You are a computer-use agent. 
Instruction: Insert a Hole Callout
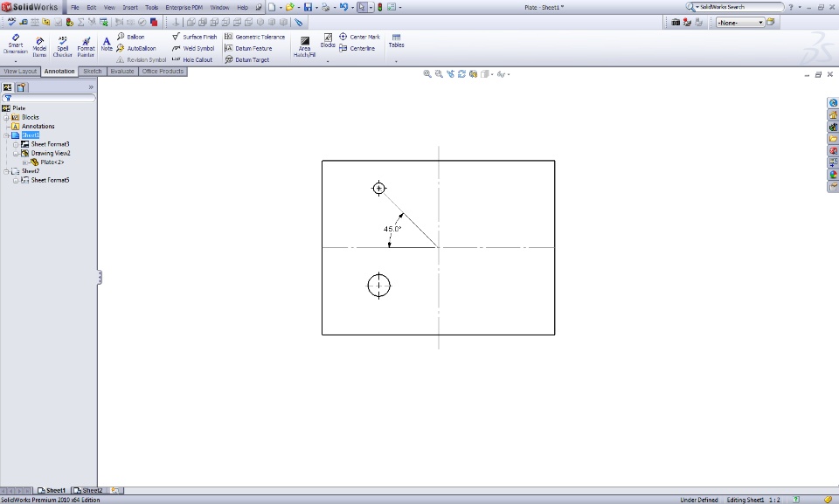(192, 60)
